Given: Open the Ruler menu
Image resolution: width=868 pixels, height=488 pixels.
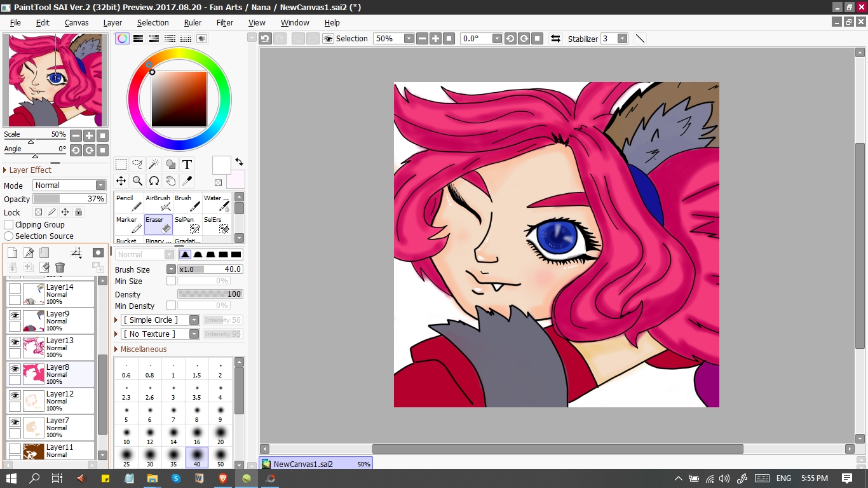Looking at the screenshot, I should point(193,22).
